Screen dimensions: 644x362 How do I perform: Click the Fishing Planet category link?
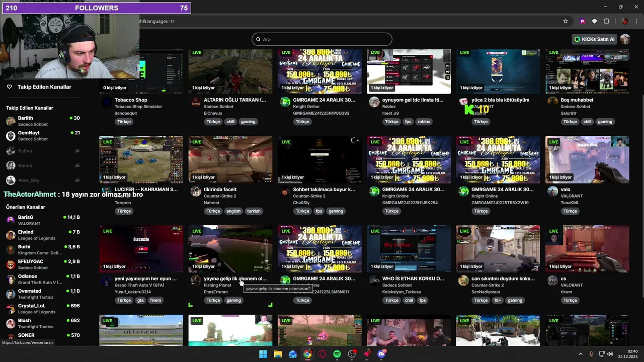tap(217, 285)
